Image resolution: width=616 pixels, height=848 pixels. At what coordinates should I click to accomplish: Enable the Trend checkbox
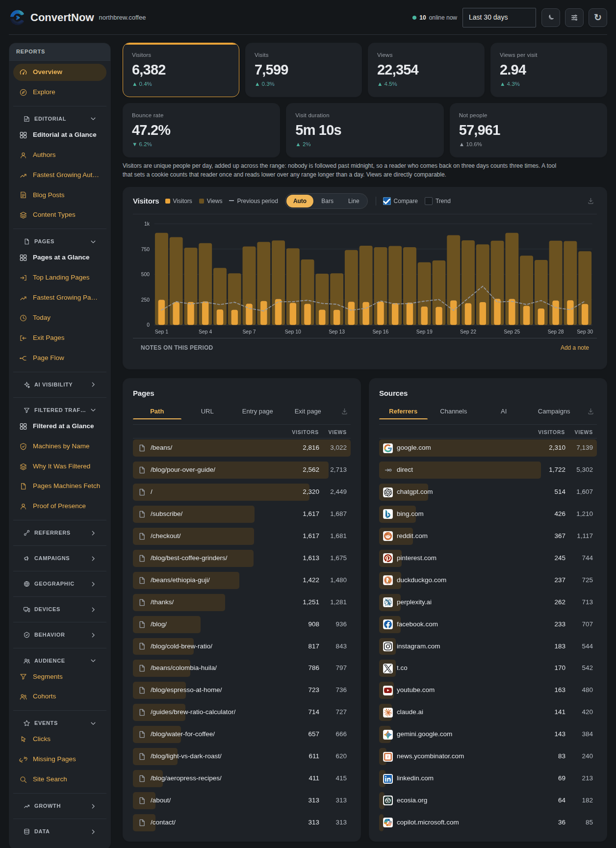(x=429, y=201)
